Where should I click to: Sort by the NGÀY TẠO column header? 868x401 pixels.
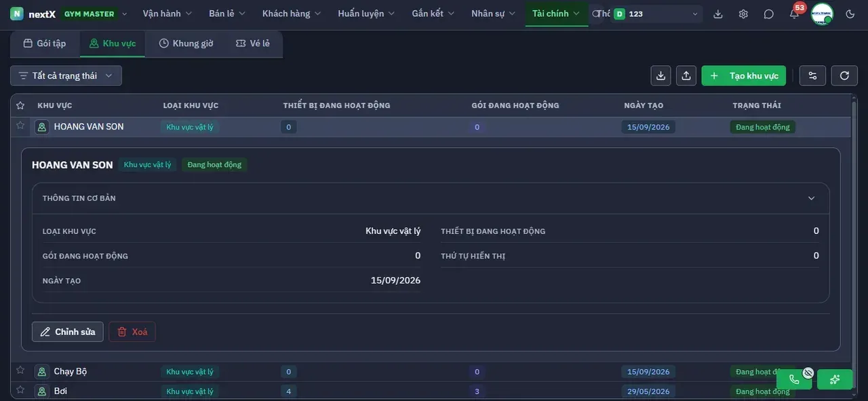coord(644,105)
